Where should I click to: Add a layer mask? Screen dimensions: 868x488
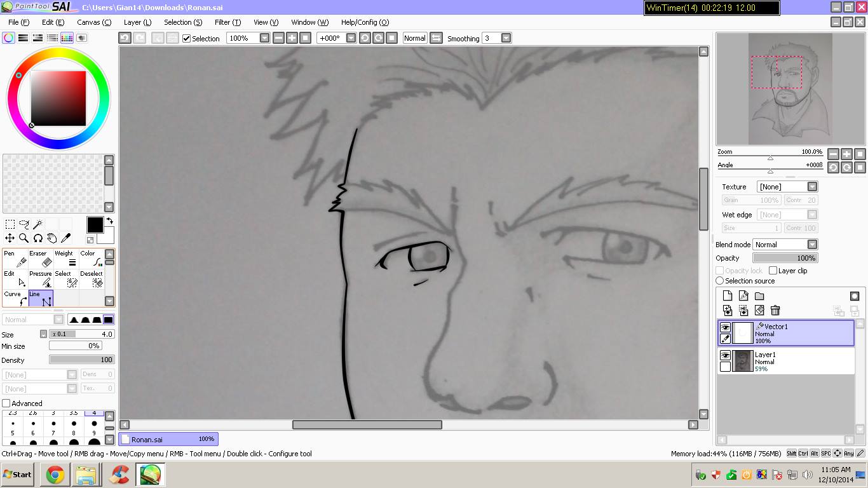[x=855, y=296]
